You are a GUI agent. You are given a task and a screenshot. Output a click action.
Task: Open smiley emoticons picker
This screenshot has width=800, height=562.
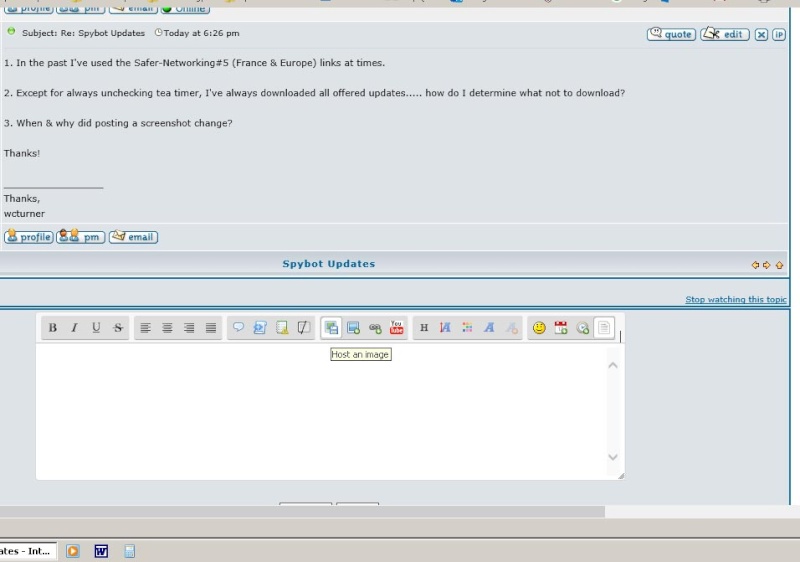point(539,328)
